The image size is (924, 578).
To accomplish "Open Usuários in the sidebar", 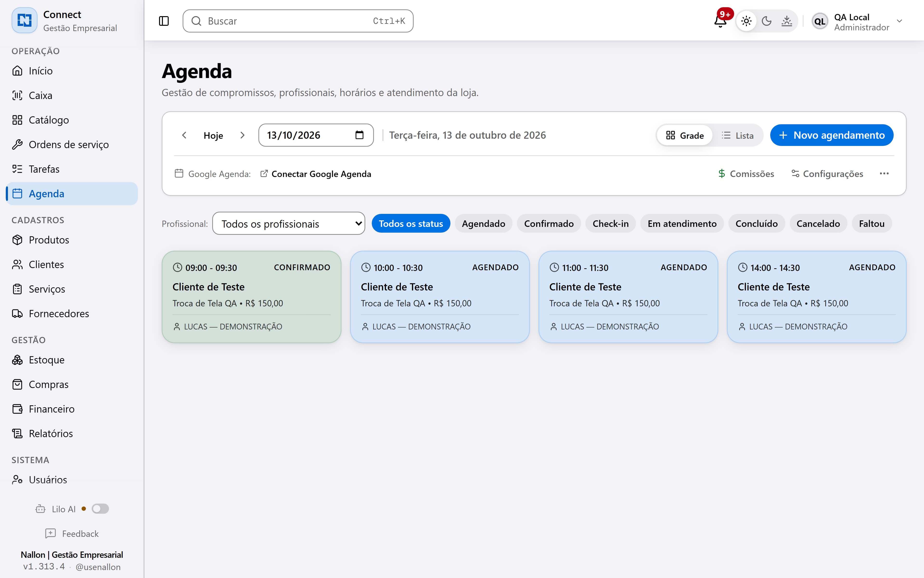I will [72, 480].
